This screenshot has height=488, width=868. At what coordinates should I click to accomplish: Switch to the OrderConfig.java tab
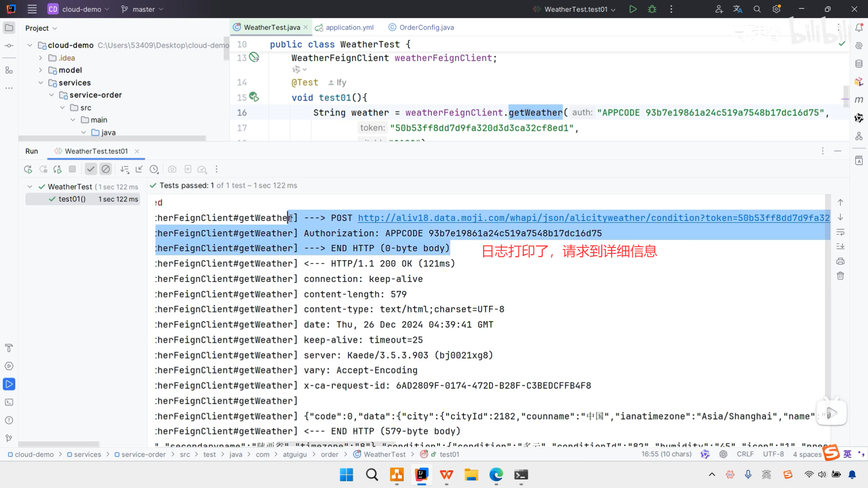coord(425,27)
